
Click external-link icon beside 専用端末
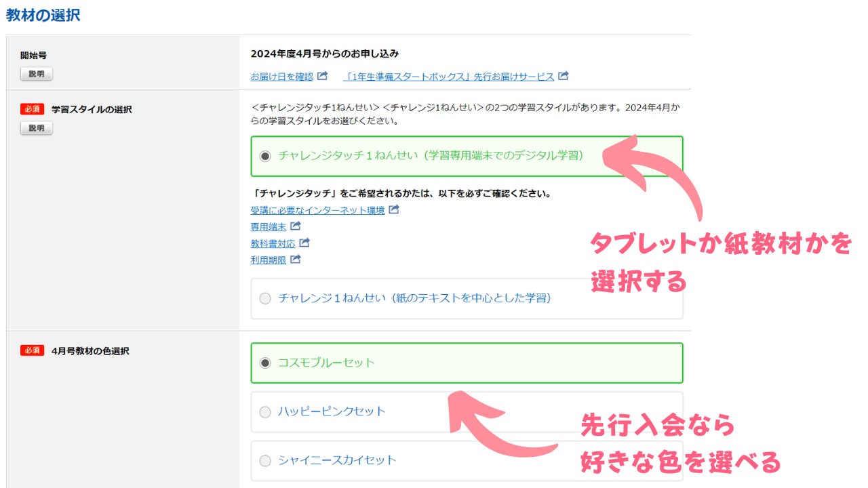pos(296,226)
